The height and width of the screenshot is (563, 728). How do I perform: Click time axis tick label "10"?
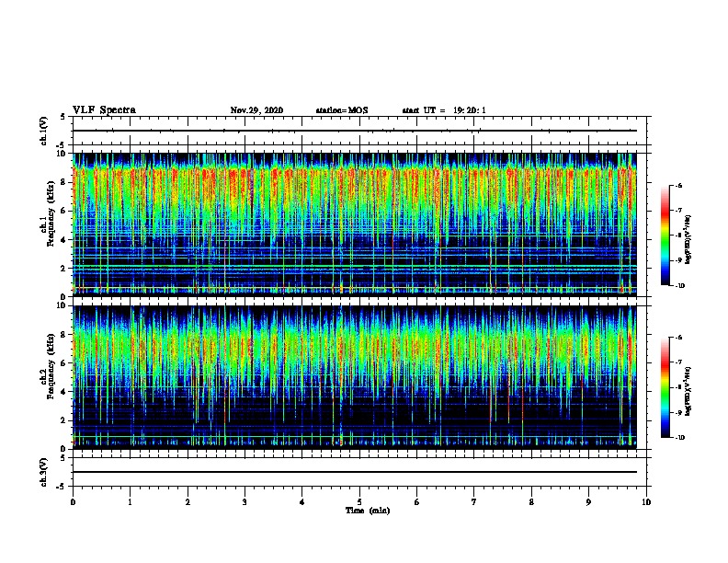point(646,502)
